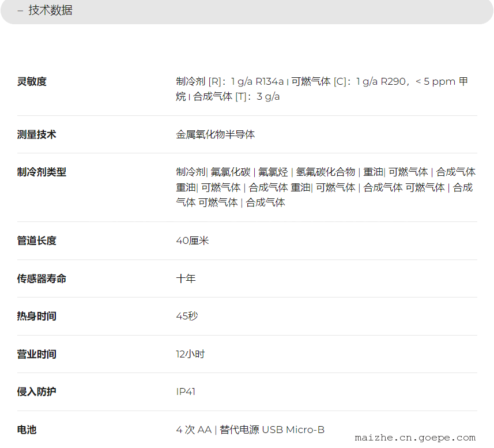Select the 十年 sensor lifetime value
494x448 pixels.
tap(186, 279)
